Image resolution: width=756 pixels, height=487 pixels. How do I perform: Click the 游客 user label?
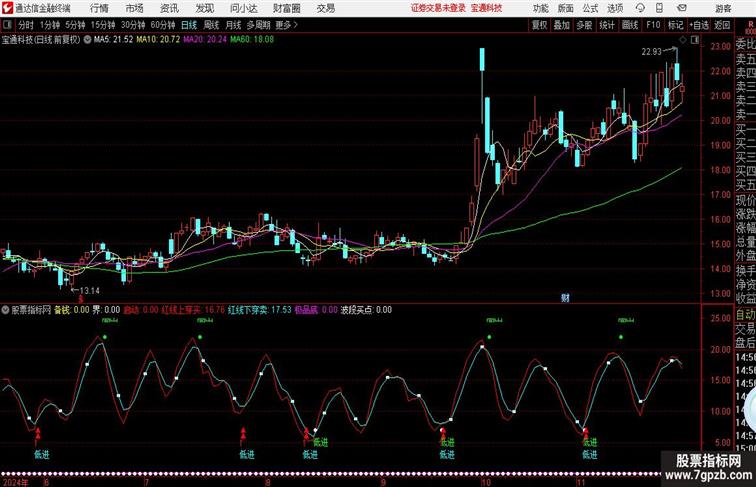723,9
